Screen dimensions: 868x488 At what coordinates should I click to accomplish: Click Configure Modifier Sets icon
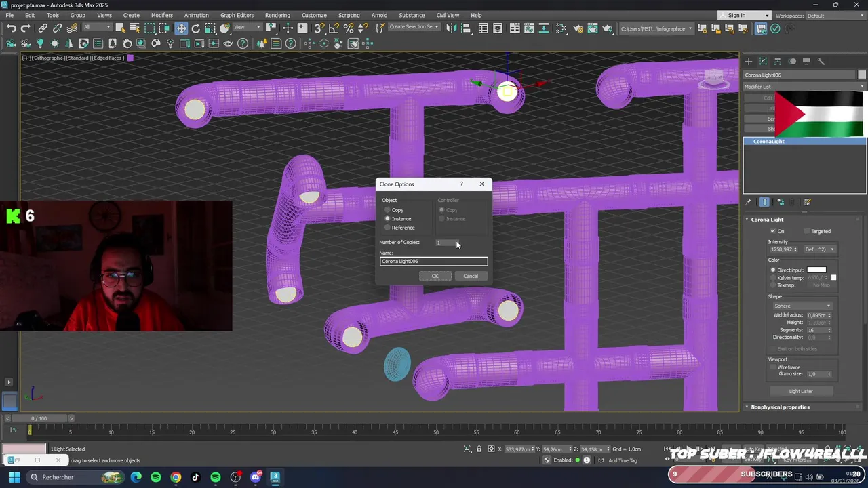tap(808, 202)
